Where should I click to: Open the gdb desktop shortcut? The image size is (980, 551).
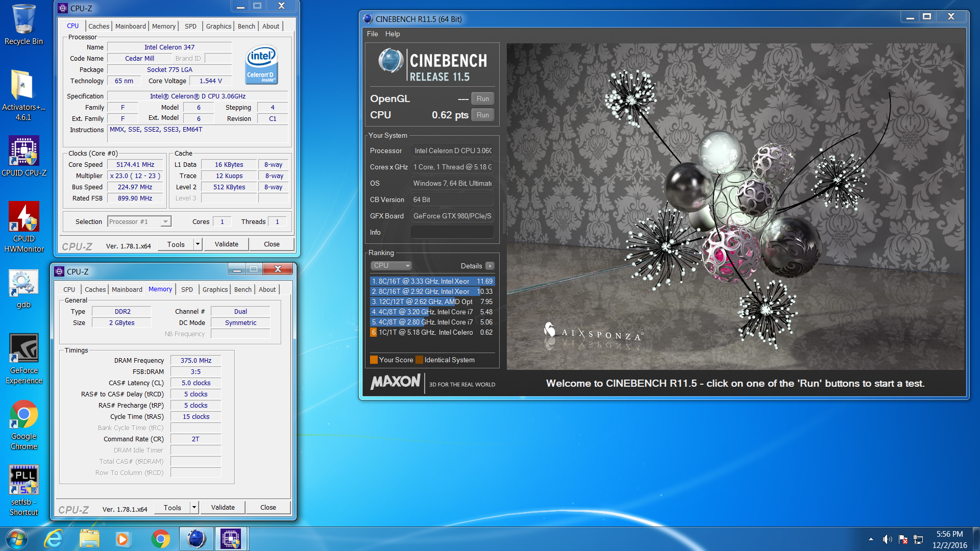point(23,289)
